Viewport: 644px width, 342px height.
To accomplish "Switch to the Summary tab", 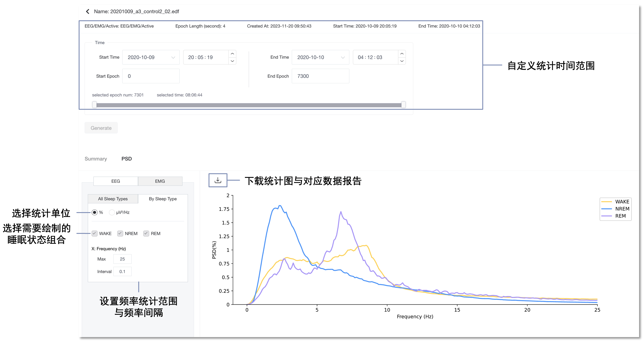I will coord(96,158).
